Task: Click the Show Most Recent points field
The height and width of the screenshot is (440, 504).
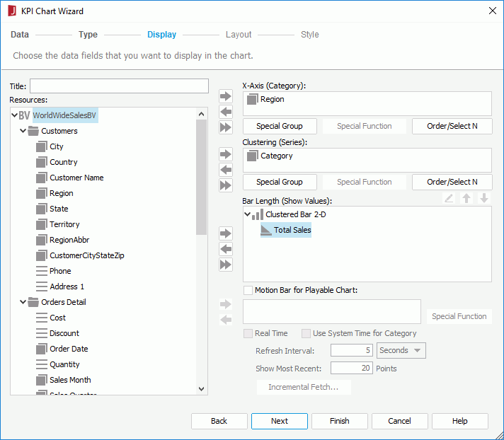Action: click(x=352, y=368)
